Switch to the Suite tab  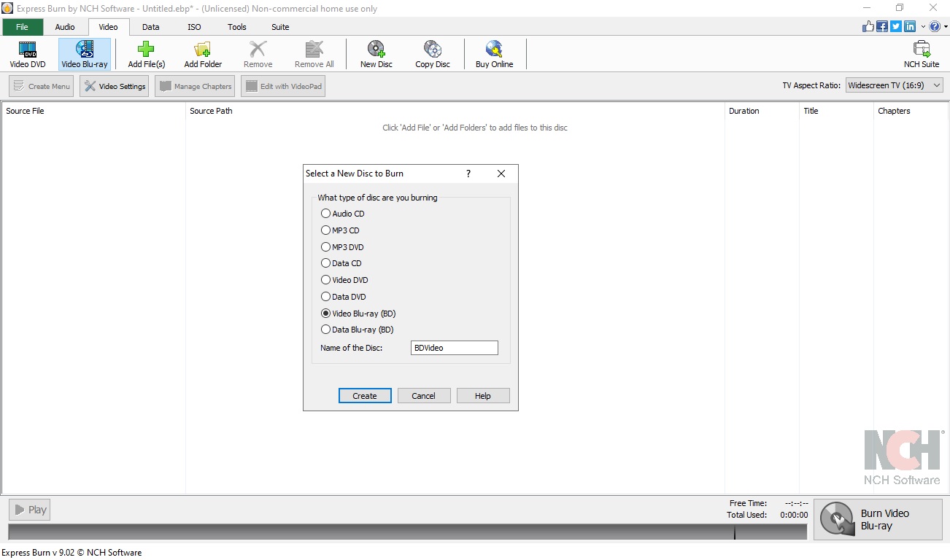pos(280,27)
